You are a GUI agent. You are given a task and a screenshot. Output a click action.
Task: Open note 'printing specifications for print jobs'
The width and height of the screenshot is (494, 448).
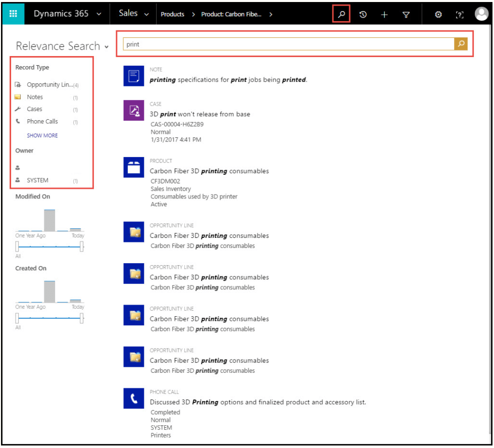click(x=228, y=80)
